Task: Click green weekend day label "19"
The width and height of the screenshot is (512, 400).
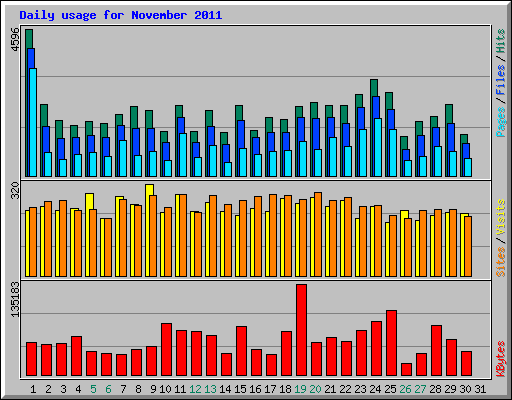Action: [x=300, y=389]
